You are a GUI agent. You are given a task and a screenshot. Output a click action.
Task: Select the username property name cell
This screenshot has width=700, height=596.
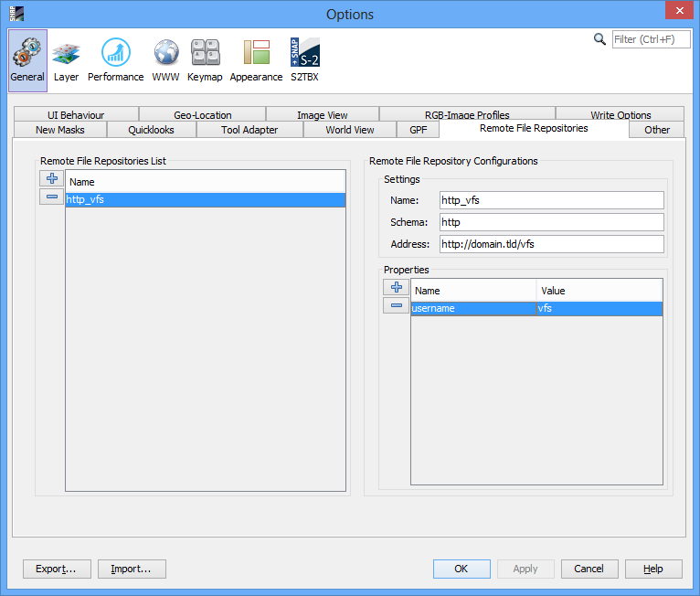click(473, 308)
